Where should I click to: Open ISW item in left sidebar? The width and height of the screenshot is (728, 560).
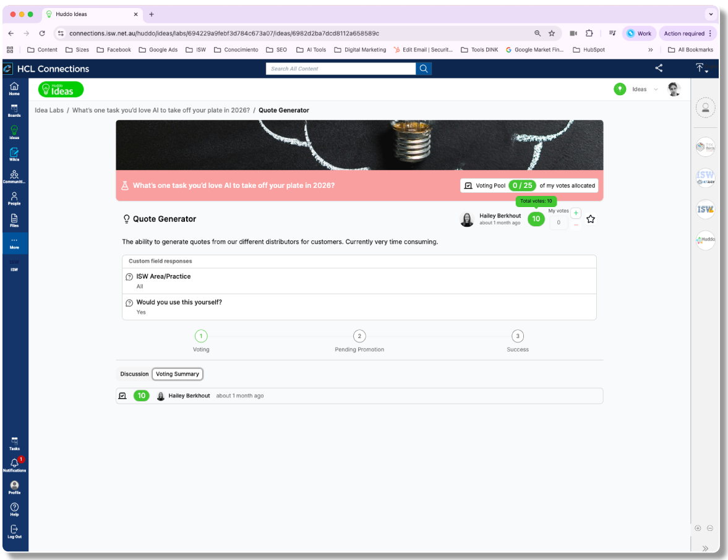14,265
